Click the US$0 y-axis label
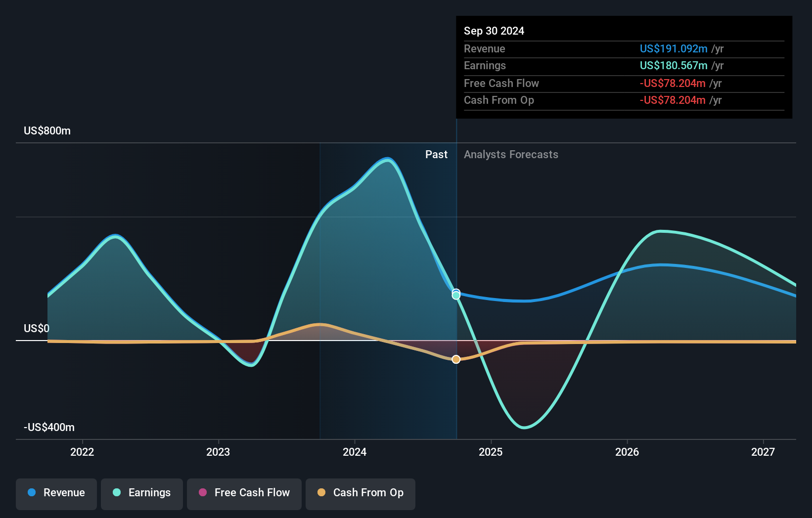812x518 pixels. (37, 329)
